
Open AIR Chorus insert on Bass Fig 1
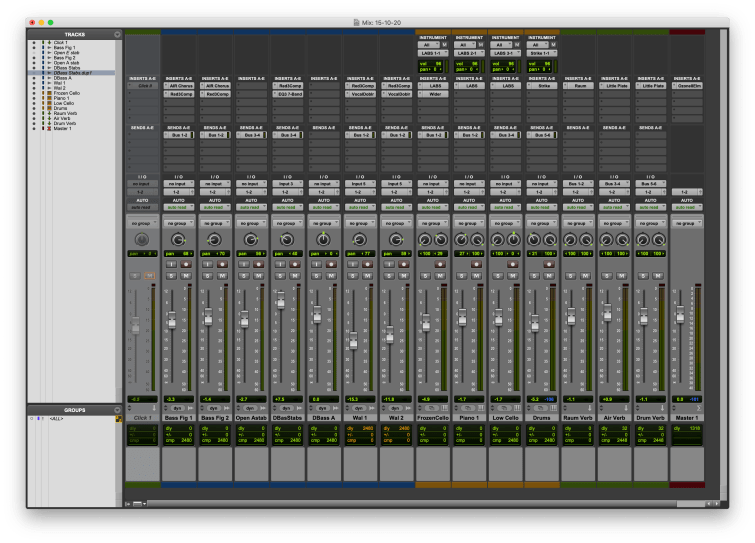coord(179,86)
